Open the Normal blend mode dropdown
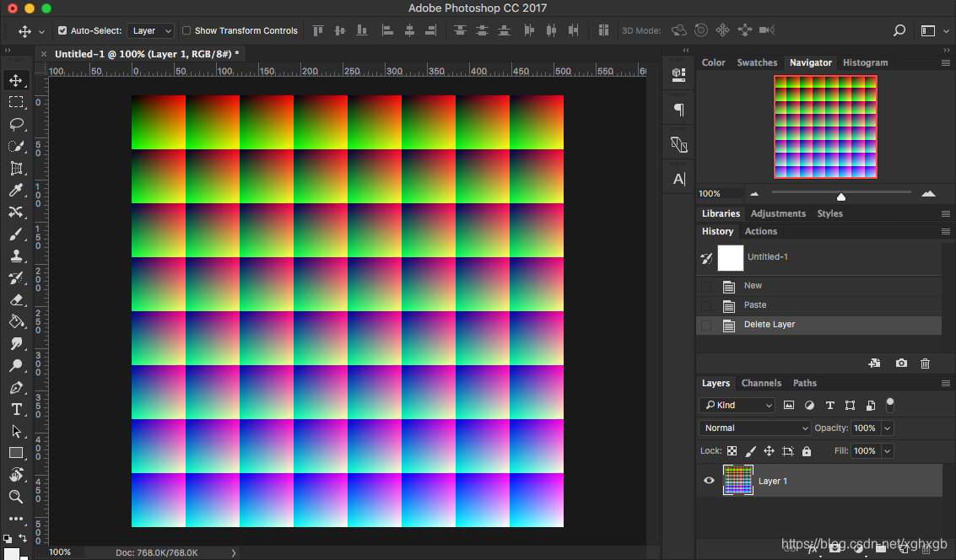This screenshot has width=956, height=560. [755, 428]
